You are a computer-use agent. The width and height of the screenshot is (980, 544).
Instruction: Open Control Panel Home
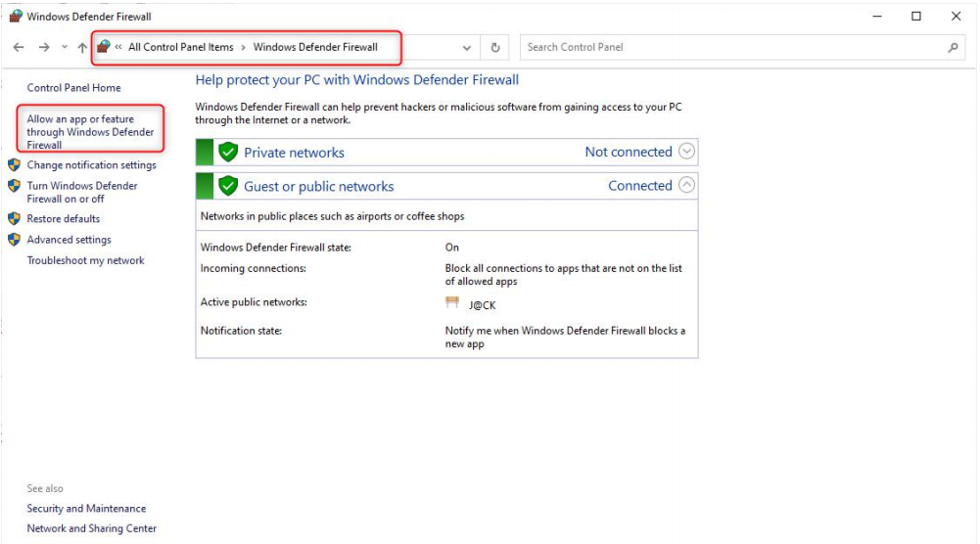[x=73, y=88]
